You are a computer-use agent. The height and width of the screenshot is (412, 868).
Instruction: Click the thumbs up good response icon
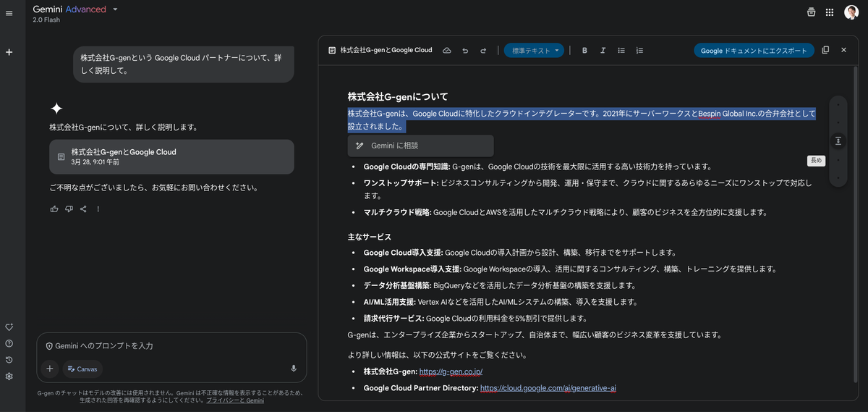(x=54, y=209)
